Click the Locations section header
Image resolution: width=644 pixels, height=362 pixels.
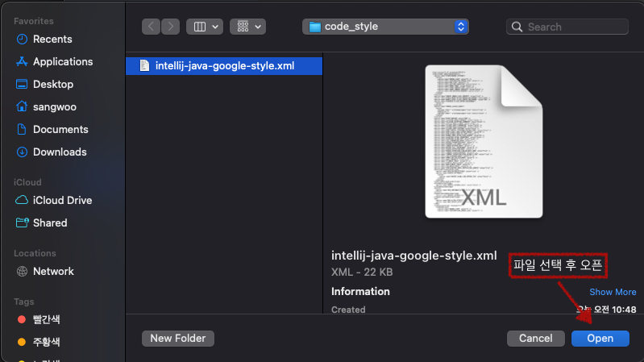coord(35,253)
